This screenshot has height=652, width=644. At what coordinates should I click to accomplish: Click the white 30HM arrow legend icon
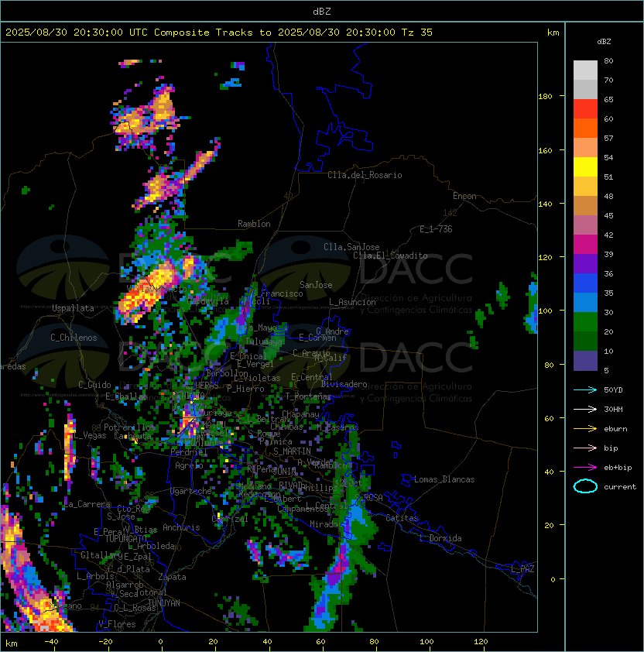pos(585,409)
